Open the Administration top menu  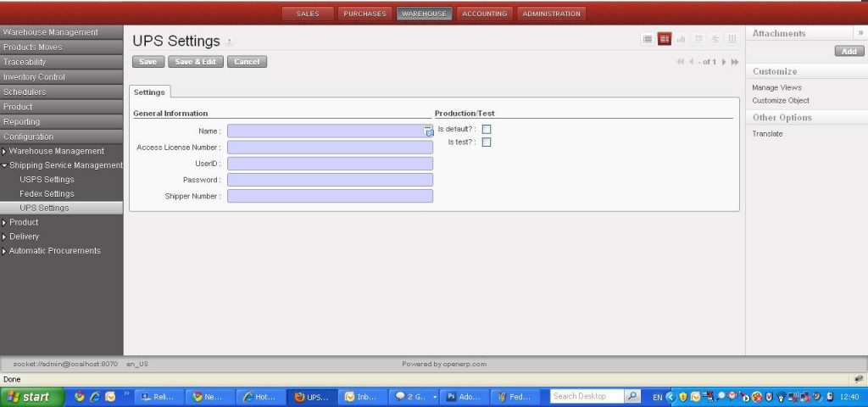pyautogui.click(x=551, y=14)
